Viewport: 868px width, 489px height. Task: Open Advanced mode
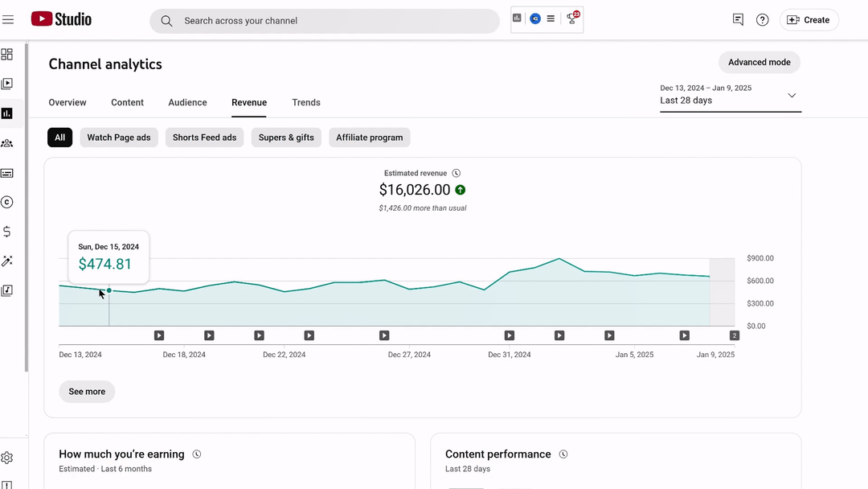click(759, 62)
